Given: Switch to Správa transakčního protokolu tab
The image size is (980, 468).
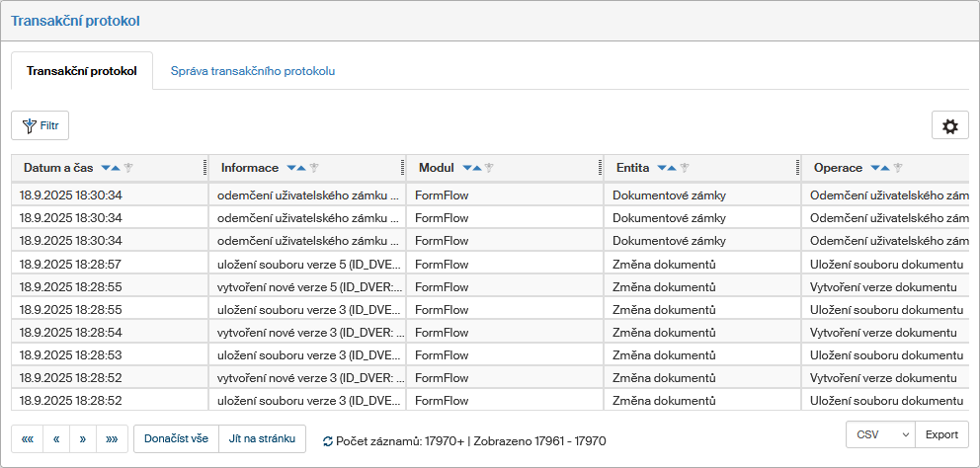Looking at the screenshot, I should (x=253, y=71).
